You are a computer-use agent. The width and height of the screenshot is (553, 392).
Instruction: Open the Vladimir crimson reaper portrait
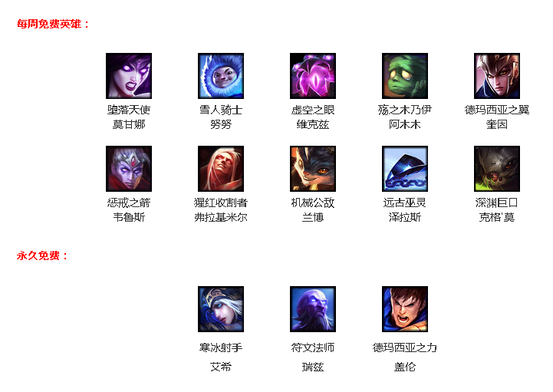click(x=221, y=169)
